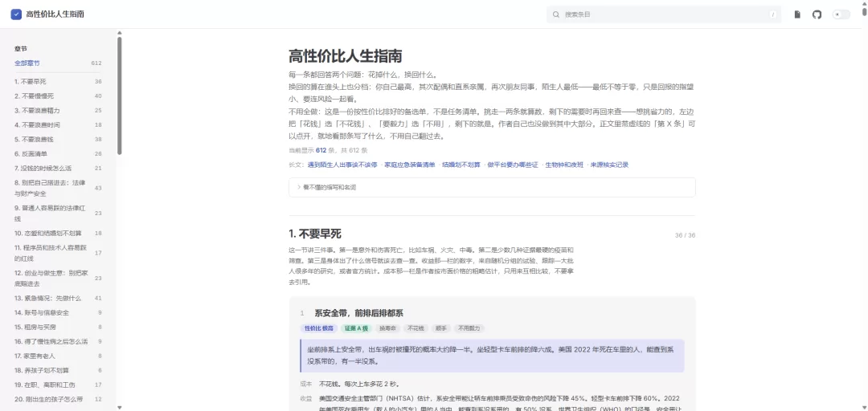Toggle the dark mode switch
Screen dimensions: 868x411
click(x=841, y=14)
